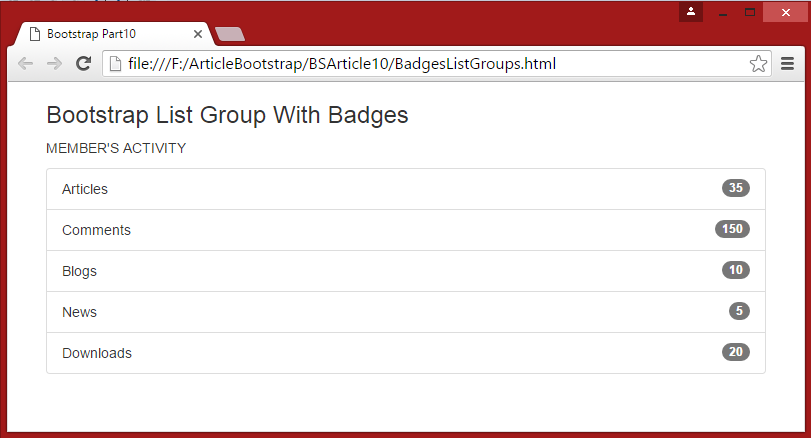Click the Downloads list item

pyautogui.click(x=97, y=353)
